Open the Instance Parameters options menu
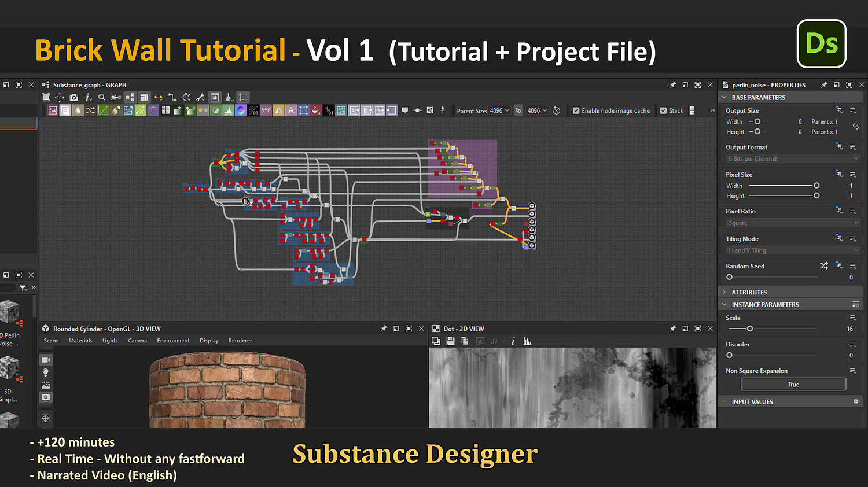Screen dimensions: 868x487 point(855,304)
